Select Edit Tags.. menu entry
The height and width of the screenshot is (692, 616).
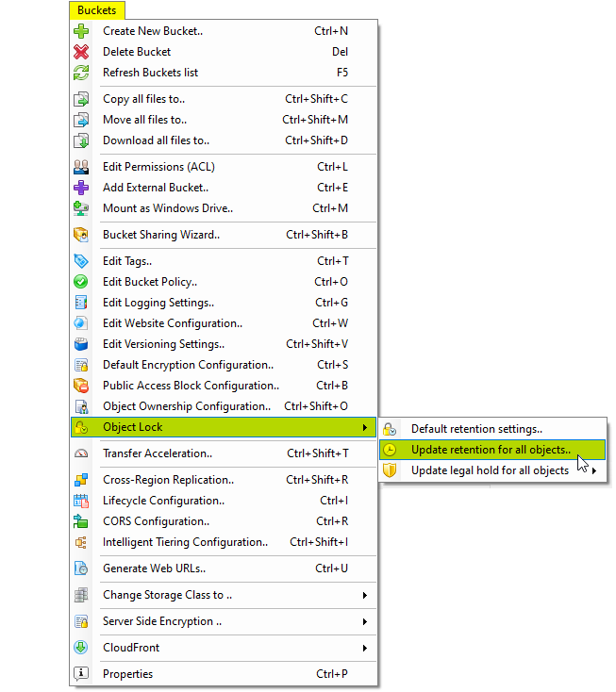pos(224,262)
